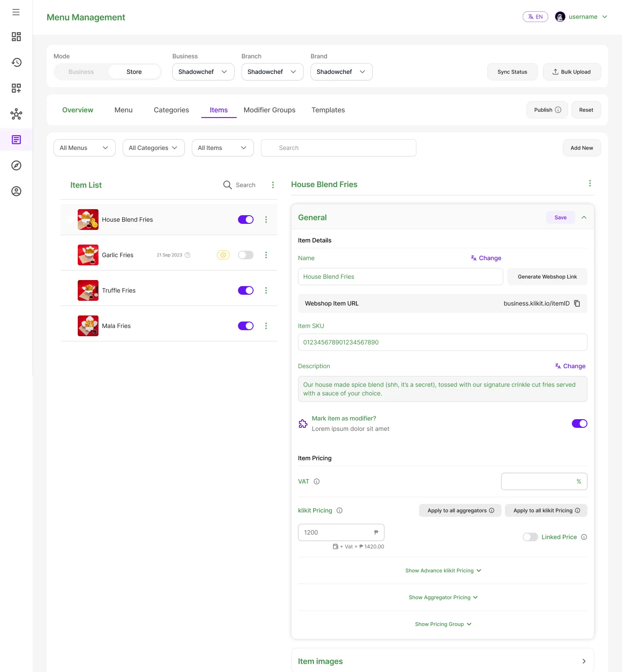Click the Reset button
The width and height of the screenshot is (622, 672).
point(586,110)
